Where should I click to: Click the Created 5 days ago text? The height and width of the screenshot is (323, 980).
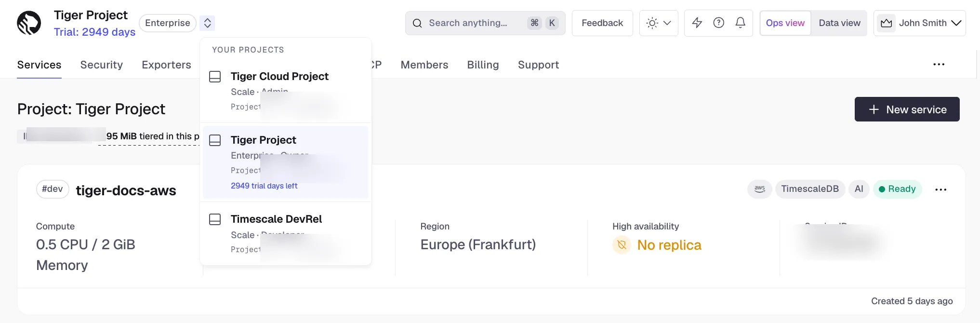coord(912,301)
